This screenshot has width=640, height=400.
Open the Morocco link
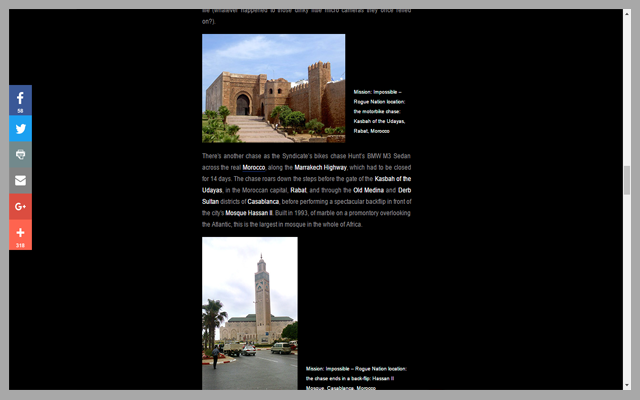point(253,168)
